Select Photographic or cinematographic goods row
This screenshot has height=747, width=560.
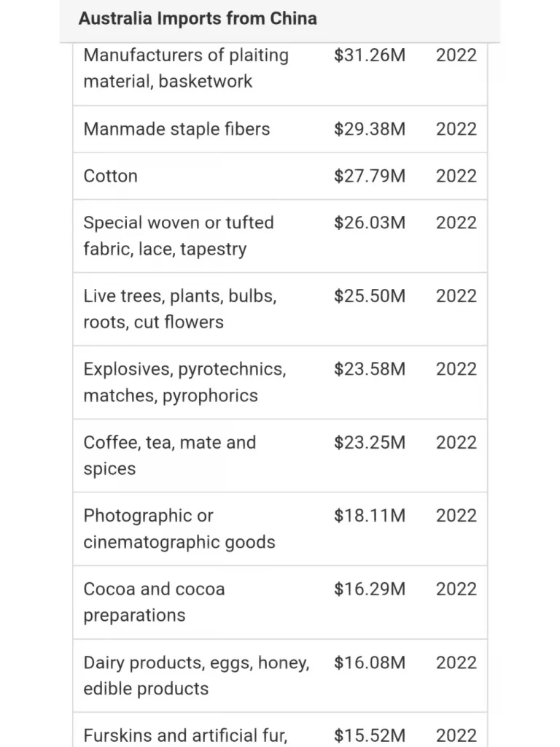[280, 530]
